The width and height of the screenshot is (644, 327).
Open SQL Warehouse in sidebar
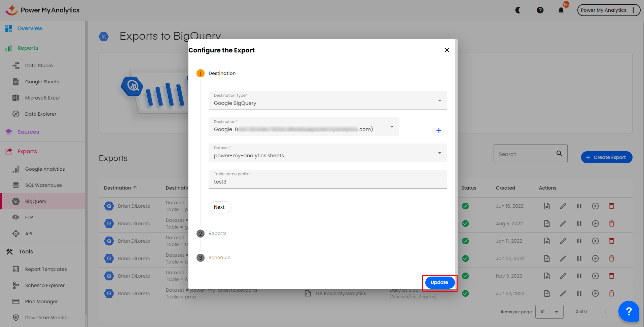tap(43, 185)
